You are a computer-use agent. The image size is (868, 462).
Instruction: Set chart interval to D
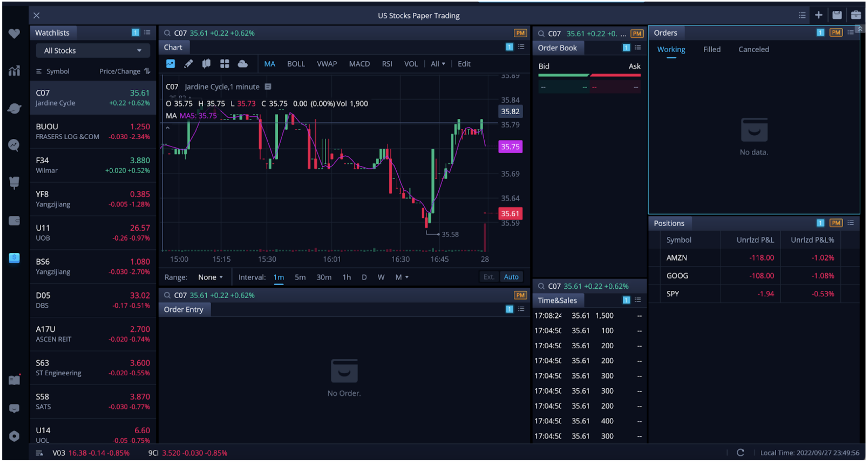click(x=364, y=277)
